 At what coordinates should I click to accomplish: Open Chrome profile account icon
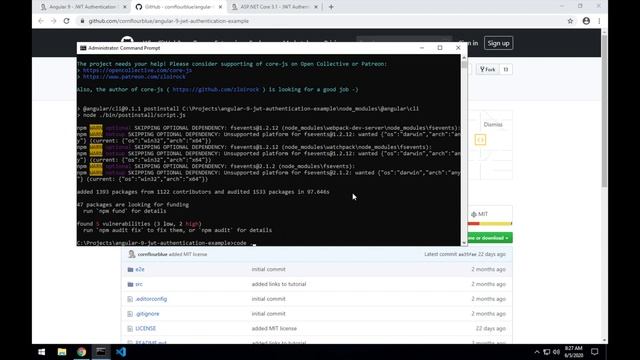tap(586, 21)
